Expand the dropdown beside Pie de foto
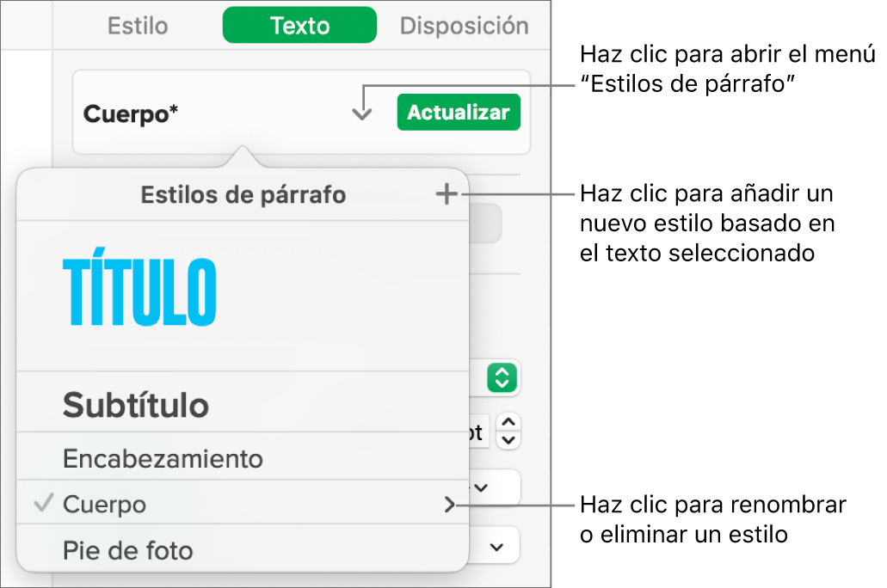The width and height of the screenshot is (887, 588). click(x=496, y=546)
